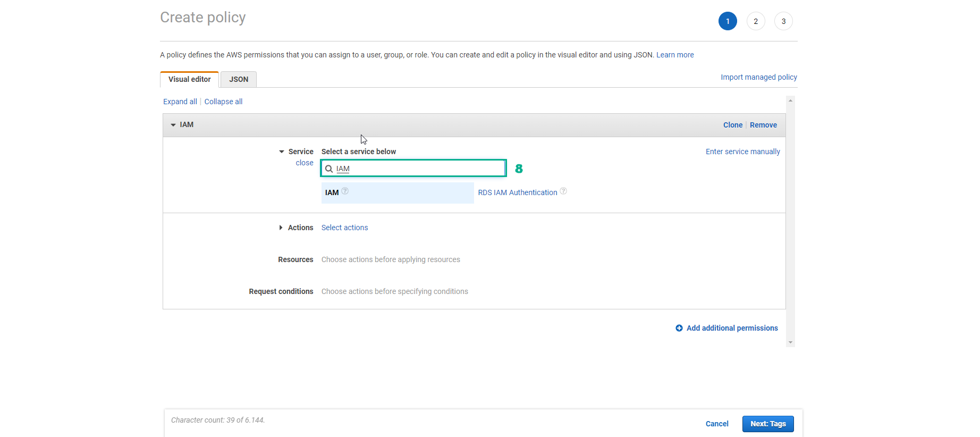Screen dimensions: 980x437
Task: Open the Learn more link
Action: [x=675, y=55]
